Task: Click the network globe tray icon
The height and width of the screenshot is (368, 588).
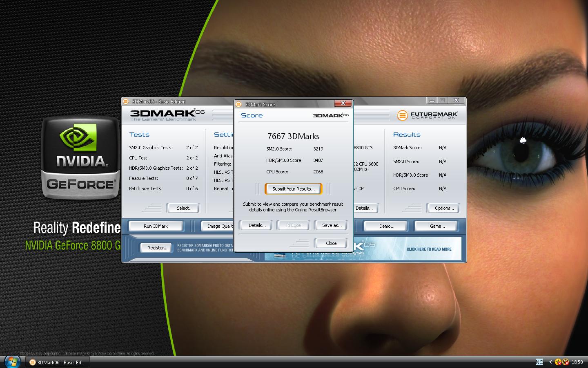Action: [x=566, y=362]
